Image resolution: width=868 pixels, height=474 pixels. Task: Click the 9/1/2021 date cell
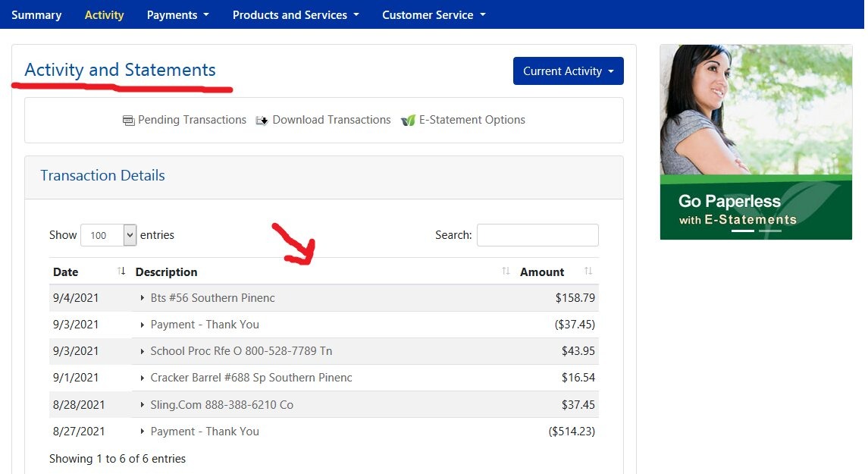76,378
